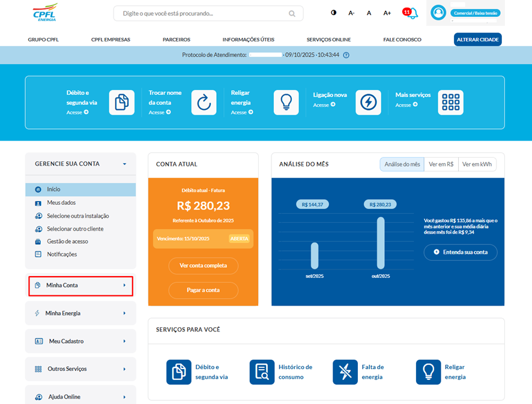Viewport: 532px width, 404px height.
Task: Click the Trocar nome da conta refresh icon
Action: (x=204, y=103)
